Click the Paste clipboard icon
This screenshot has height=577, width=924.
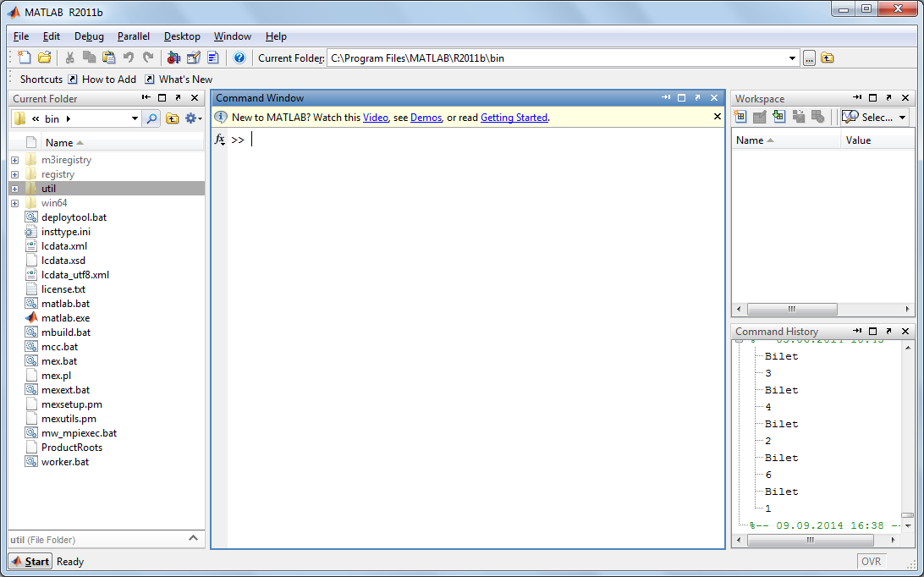(x=108, y=58)
